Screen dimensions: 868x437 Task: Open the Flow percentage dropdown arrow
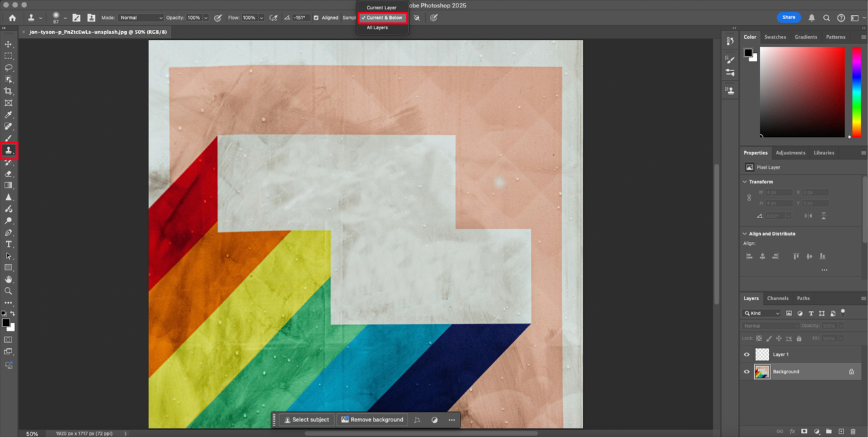[x=261, y=18]
